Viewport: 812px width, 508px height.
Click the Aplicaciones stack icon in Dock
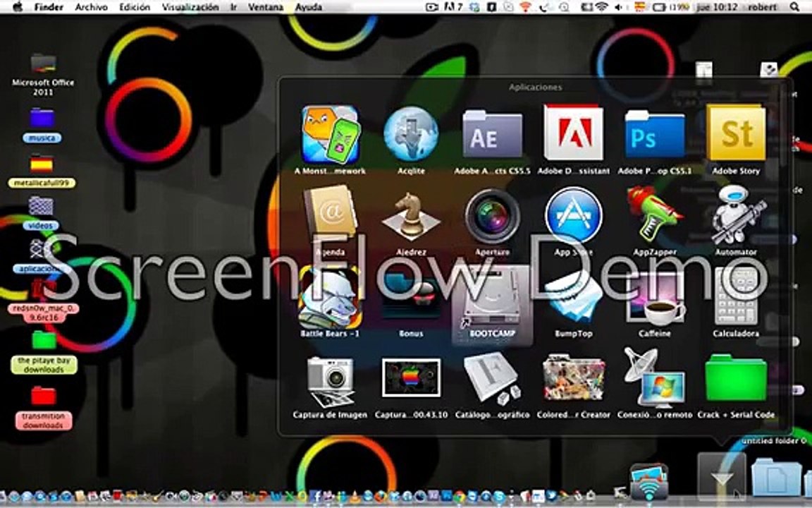click(x=721, y=475)
